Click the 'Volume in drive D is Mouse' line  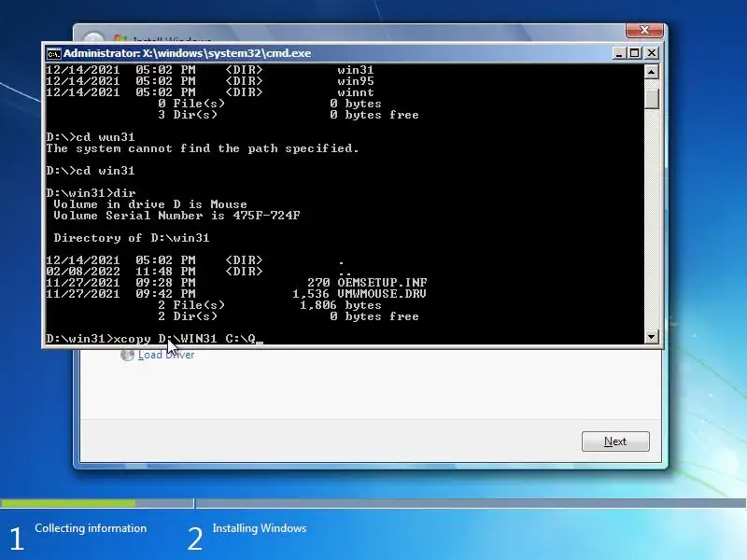pos(150,204)
